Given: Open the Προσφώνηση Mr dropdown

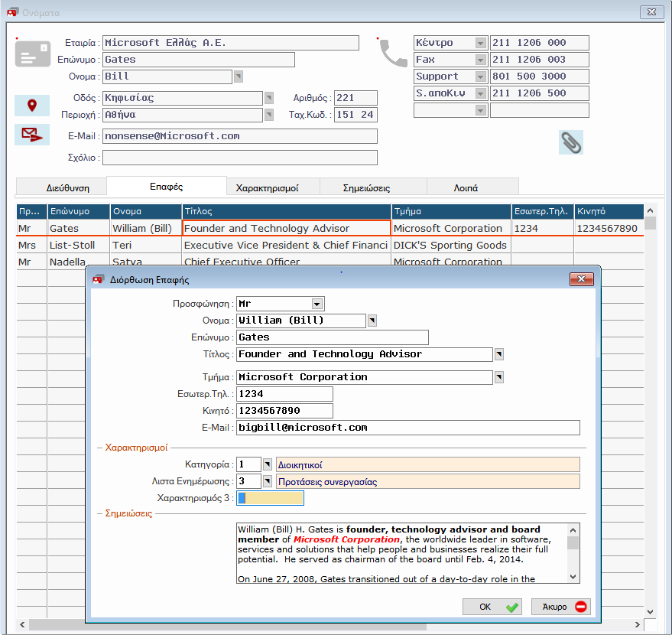Looking at the screenshot, I should pyautogui.click(x=317, y=304).
